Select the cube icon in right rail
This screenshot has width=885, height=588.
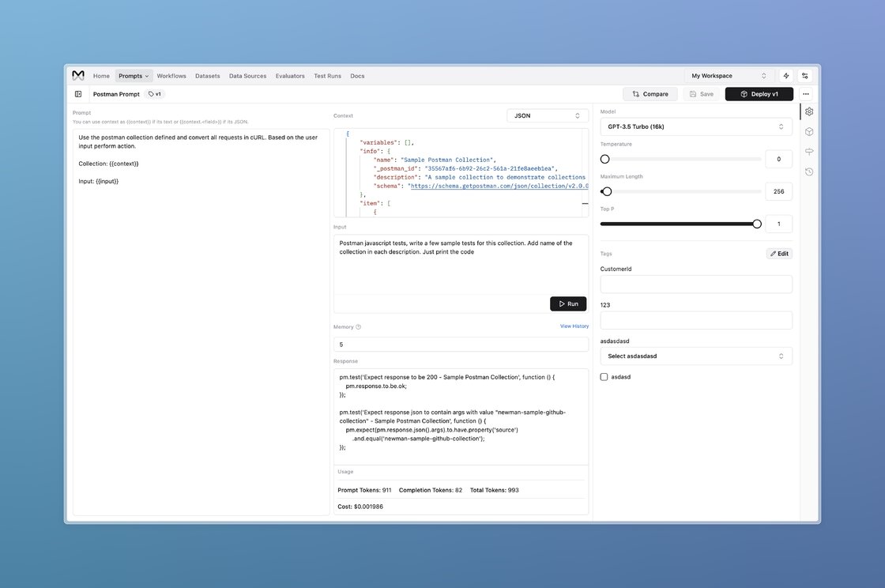pyautogui.click(x=809, y=131)
